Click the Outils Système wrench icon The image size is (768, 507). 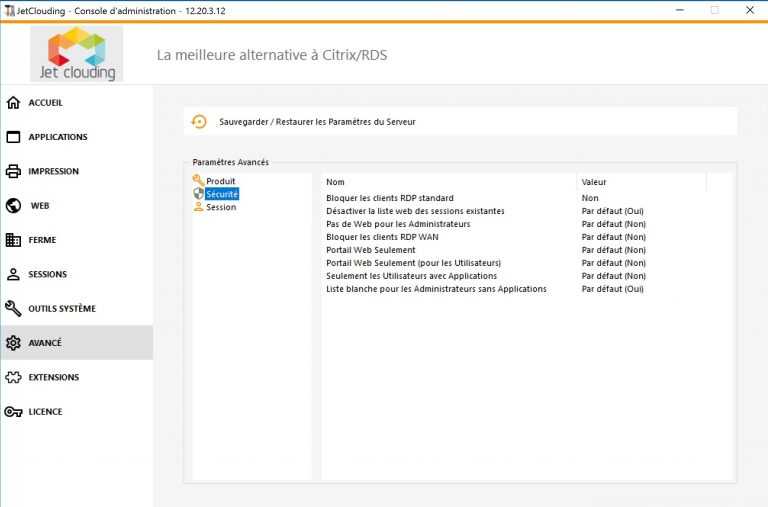click(x=13, y=308)
